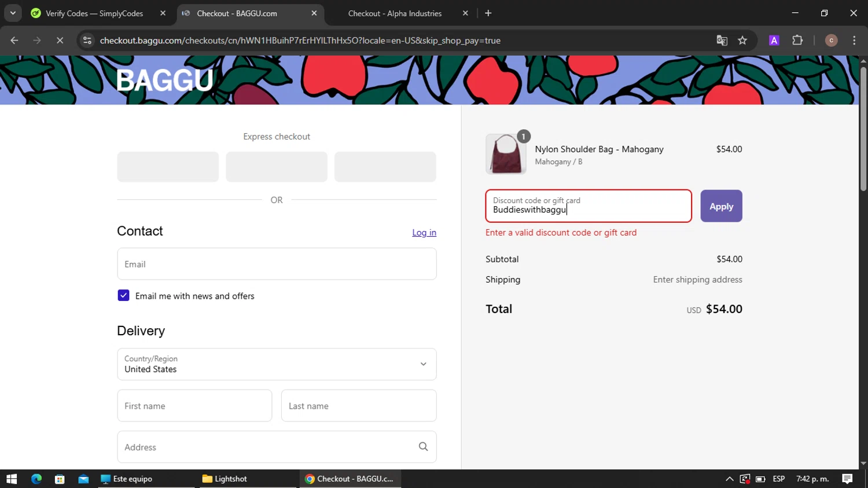The image size is (868, 488).
Task: Focus the Email input field
Action: click(x=277, y=264)
